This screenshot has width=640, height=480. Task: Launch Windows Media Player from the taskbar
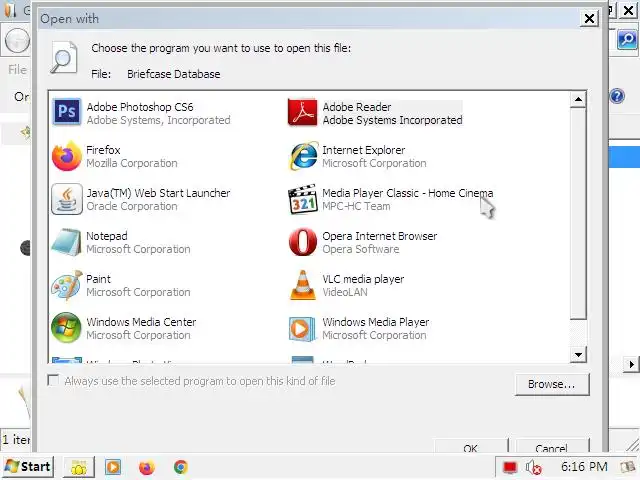[x=113, y=467]
